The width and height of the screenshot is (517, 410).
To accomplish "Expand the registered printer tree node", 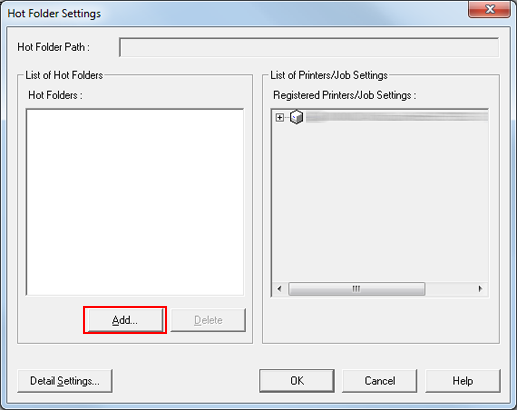I will coord(280,117).
